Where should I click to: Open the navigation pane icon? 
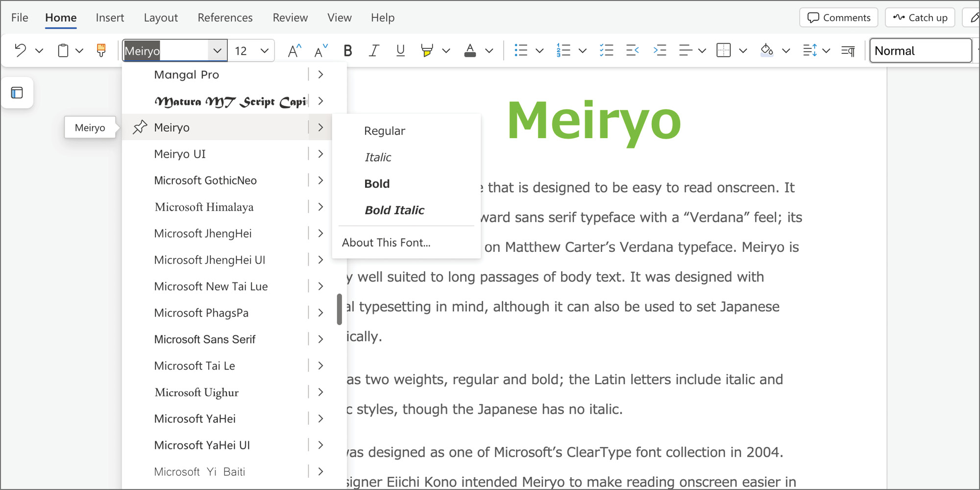17,93
